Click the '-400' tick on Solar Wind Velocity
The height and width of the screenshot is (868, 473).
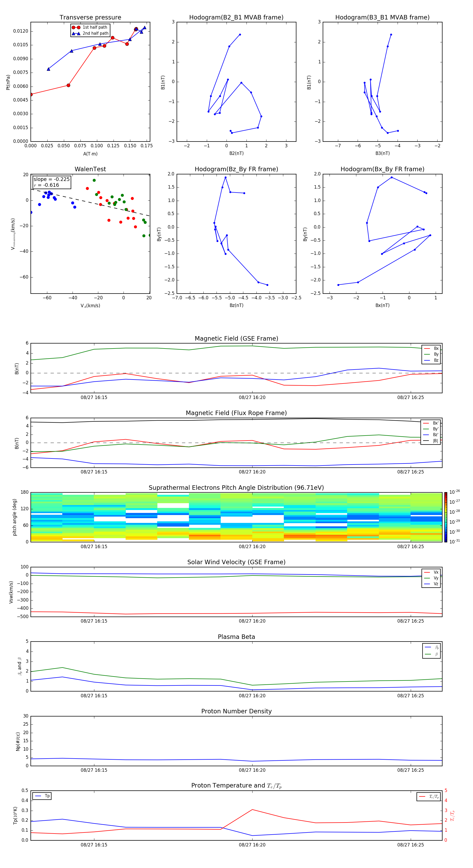[x=22, y=609]
